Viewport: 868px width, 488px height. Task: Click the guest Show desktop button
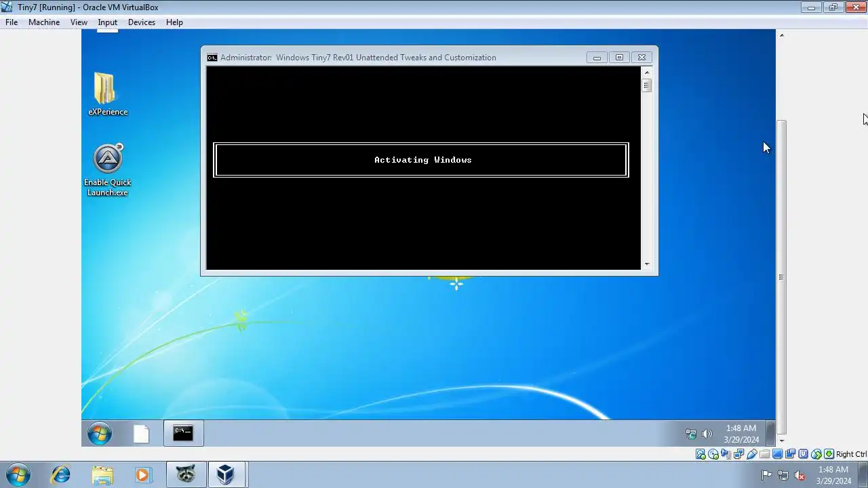click(771, 433)
